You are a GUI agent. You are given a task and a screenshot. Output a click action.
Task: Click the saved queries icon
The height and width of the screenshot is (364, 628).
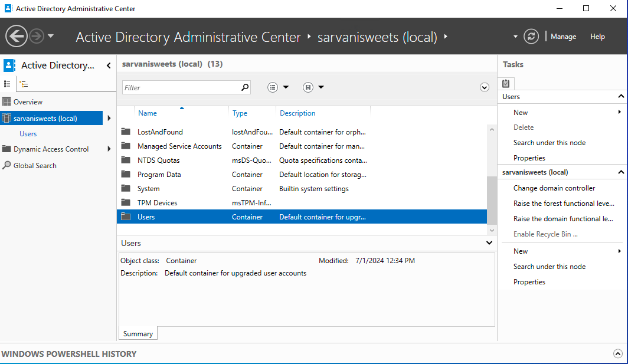[308, 87]
